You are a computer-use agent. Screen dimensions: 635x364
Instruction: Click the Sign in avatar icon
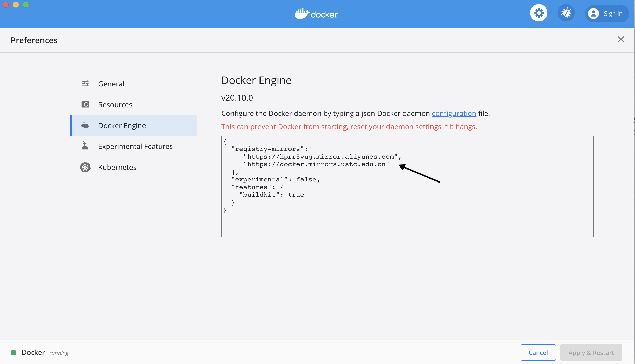click(594, 13)
